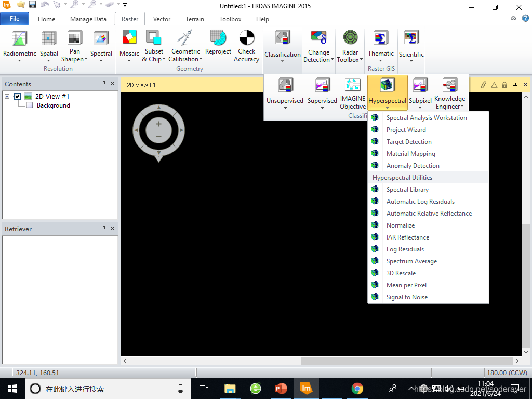Click the link views icon in view header
Viewport: 532px width, 399px height.
click(x=483, y=85)
